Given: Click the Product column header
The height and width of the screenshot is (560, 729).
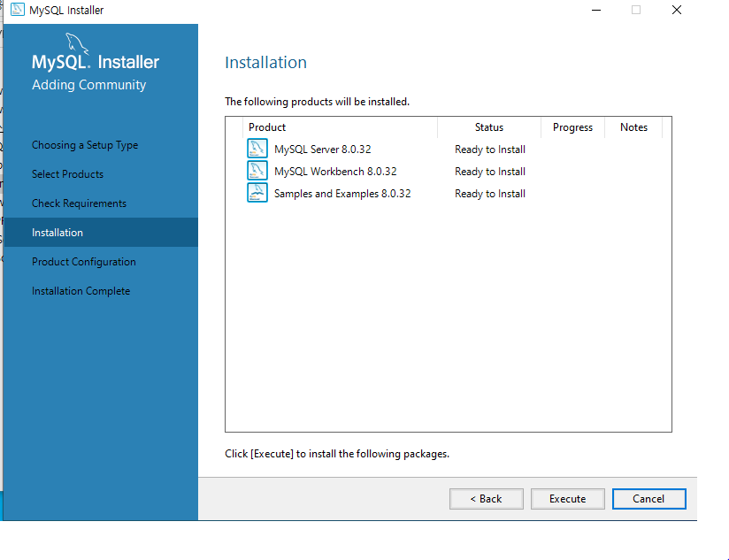Looking at the screenshot, I should pyautogui.click(x=340, y=127).
